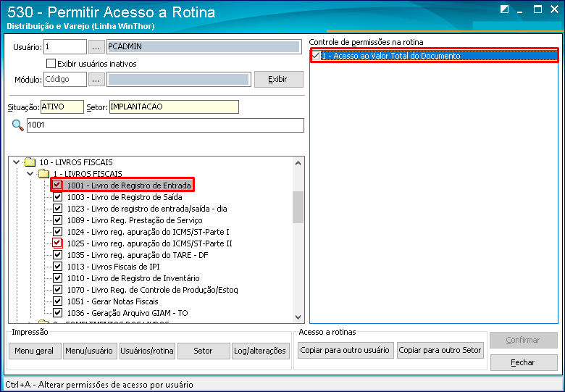Click the 1 - LIVROS FISCAIS subfolder icon
This screenshot has width=565, height=392.
tap(43, 174)
